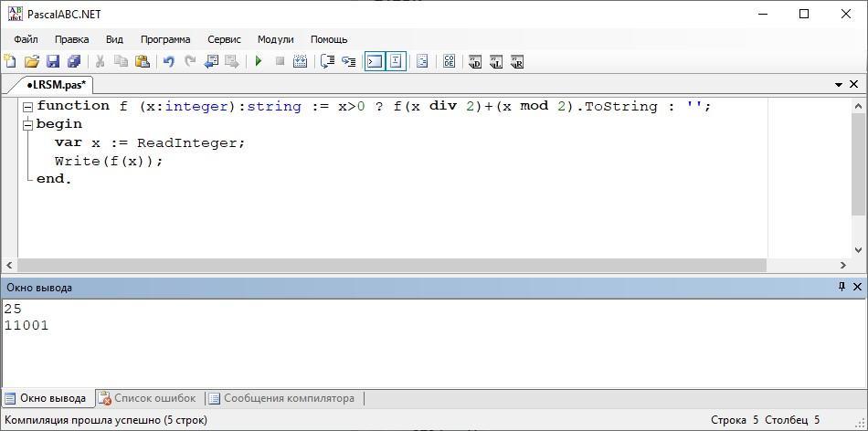Click the input value 25 in the output

coord(13,310)
